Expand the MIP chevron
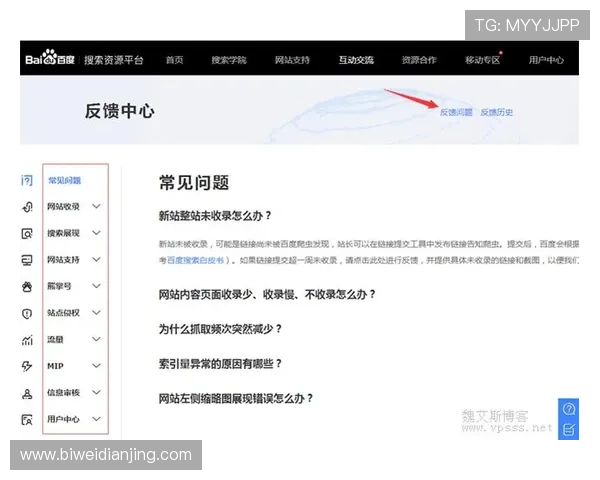This screenshot has height=480, width=600. point(96,366)
